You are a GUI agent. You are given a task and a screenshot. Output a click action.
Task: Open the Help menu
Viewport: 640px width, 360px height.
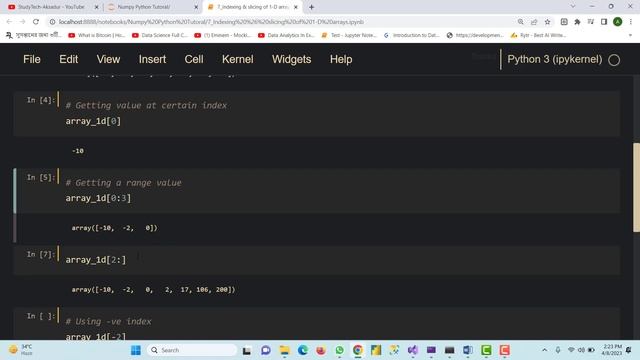click(341, 59)
